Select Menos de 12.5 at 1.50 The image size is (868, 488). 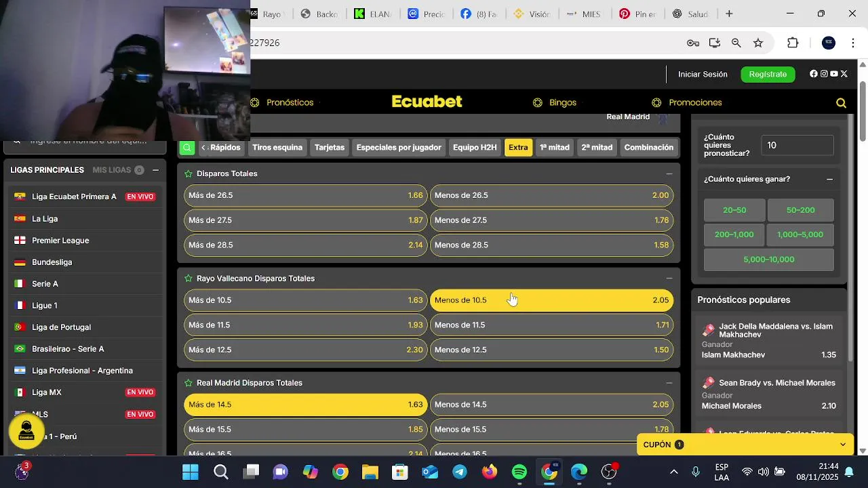pos(552,350)
